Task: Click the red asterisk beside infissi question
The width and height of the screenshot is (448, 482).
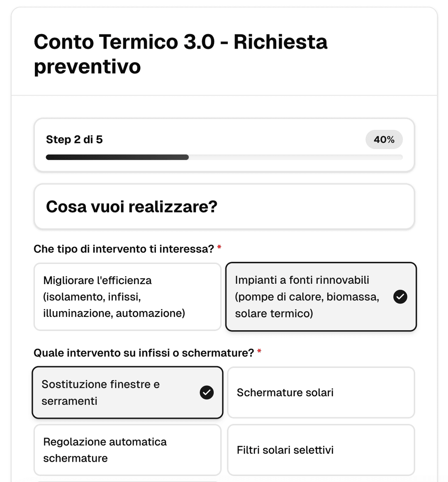Action: point(259,351)
